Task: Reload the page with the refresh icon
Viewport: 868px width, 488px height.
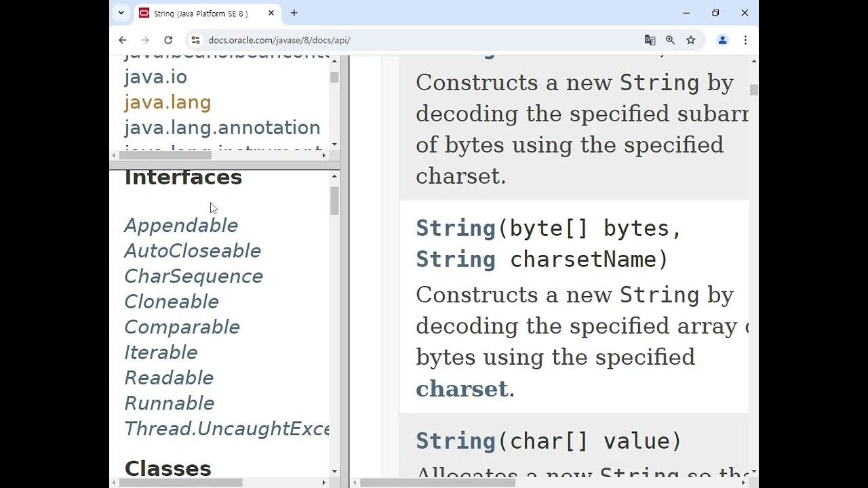Action: click(x=168, y=40)
